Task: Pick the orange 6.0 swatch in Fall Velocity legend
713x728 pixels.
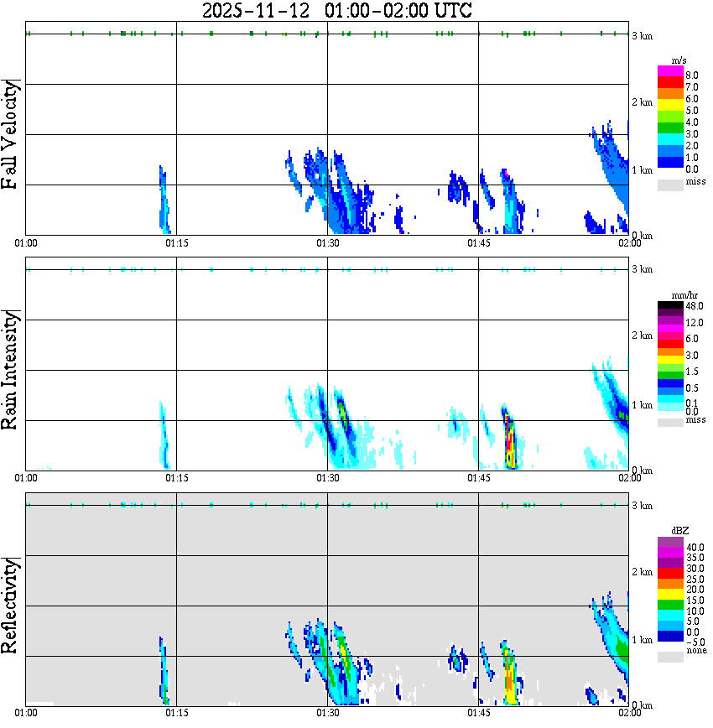Action: 670,94
